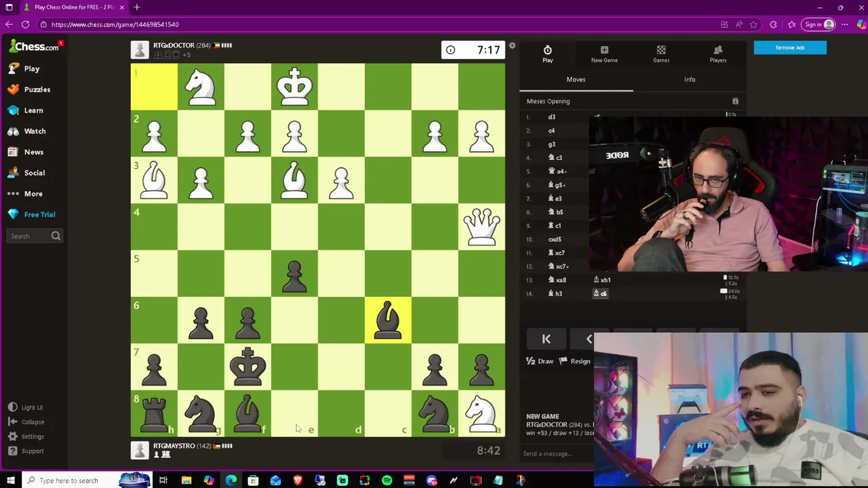Open the News section
This screenshot has width=868, height=488.
(26, 152)
